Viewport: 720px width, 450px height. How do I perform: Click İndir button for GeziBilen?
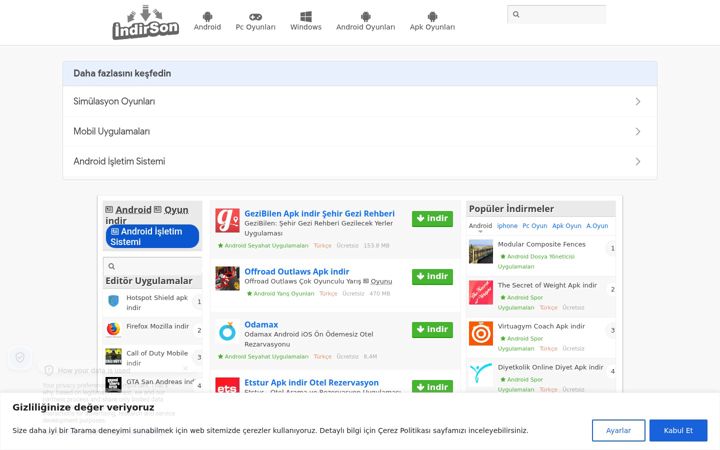(432, 219)
